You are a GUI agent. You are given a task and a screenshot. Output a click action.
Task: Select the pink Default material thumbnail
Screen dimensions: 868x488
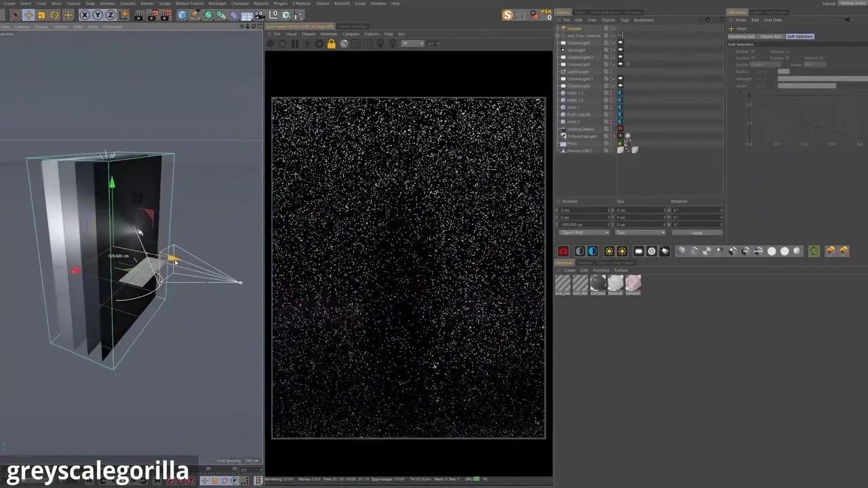[633, 283]
